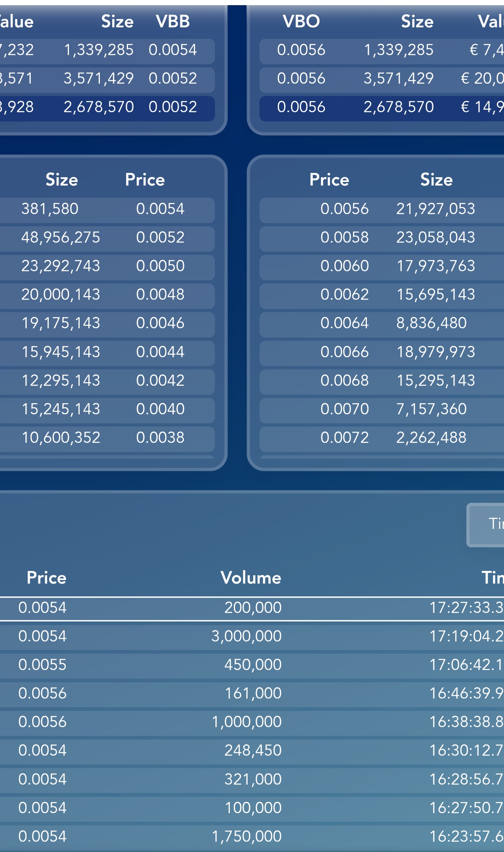Click the Price header in trades list
This screenshot has width=504, height=852.
[x=46, y=578]
